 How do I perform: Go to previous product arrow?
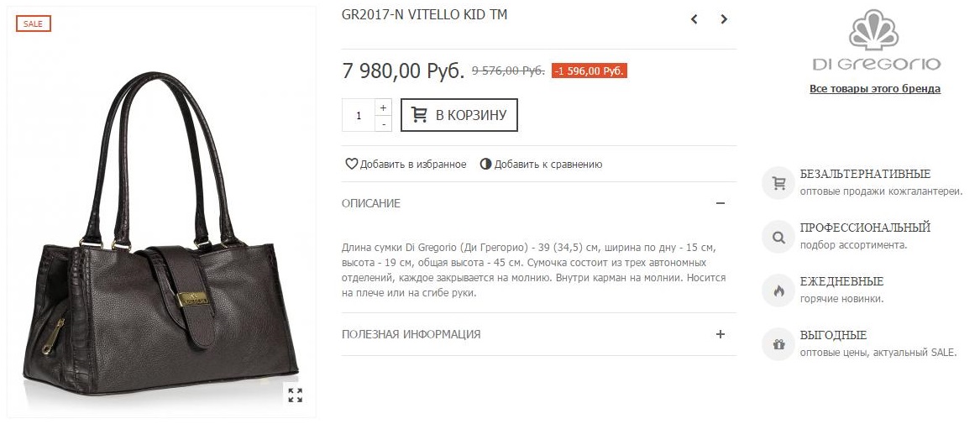[x=694, y=19]
